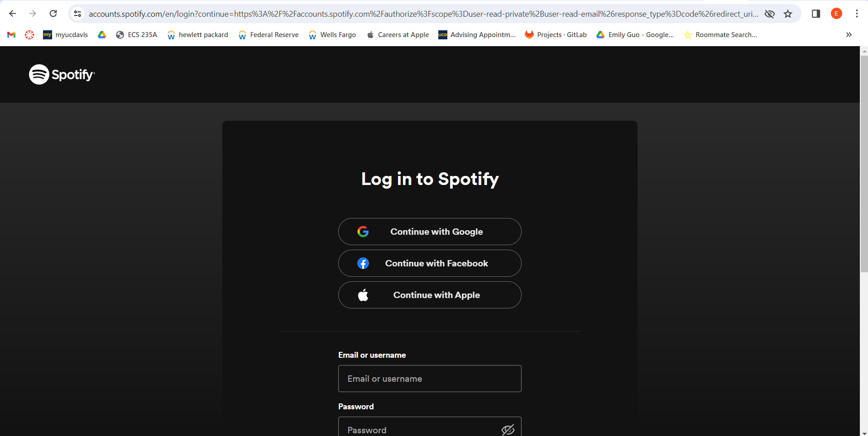Click Continue with Google button
This screenshot has height=436, width=868.
[x=430, y=232]
